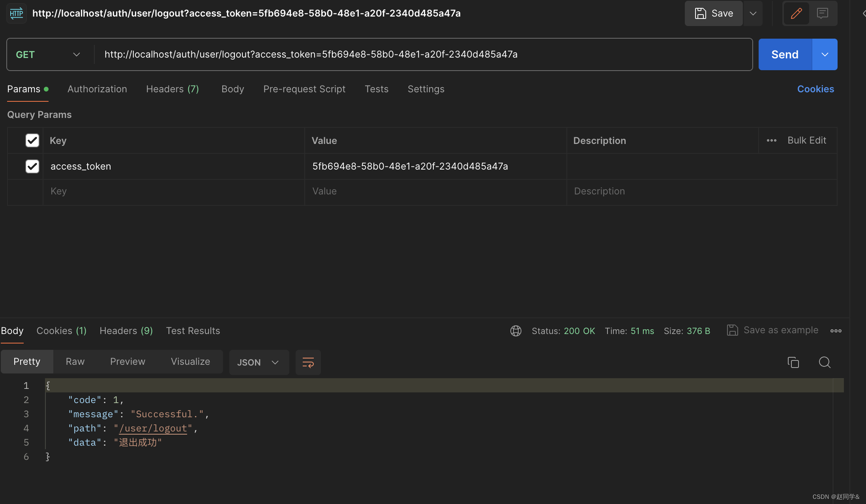Toggle the select-all params header checkbox
This screenshot has height=504, width=866.
click(x=32, y=140)
